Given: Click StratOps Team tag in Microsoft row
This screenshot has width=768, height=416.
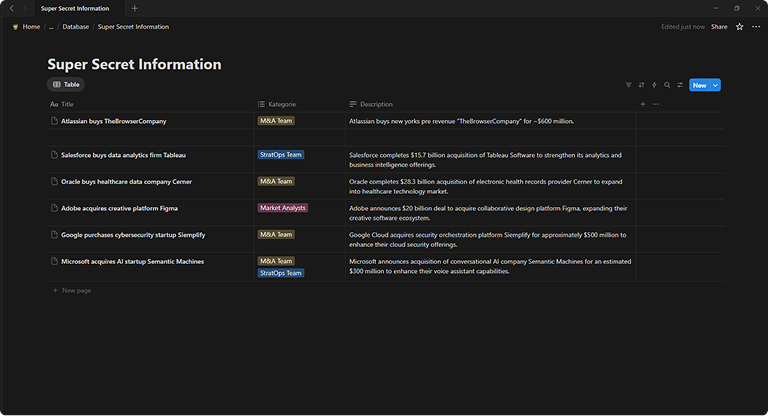Looking at the screenshot, I should [x=281, y=272].
